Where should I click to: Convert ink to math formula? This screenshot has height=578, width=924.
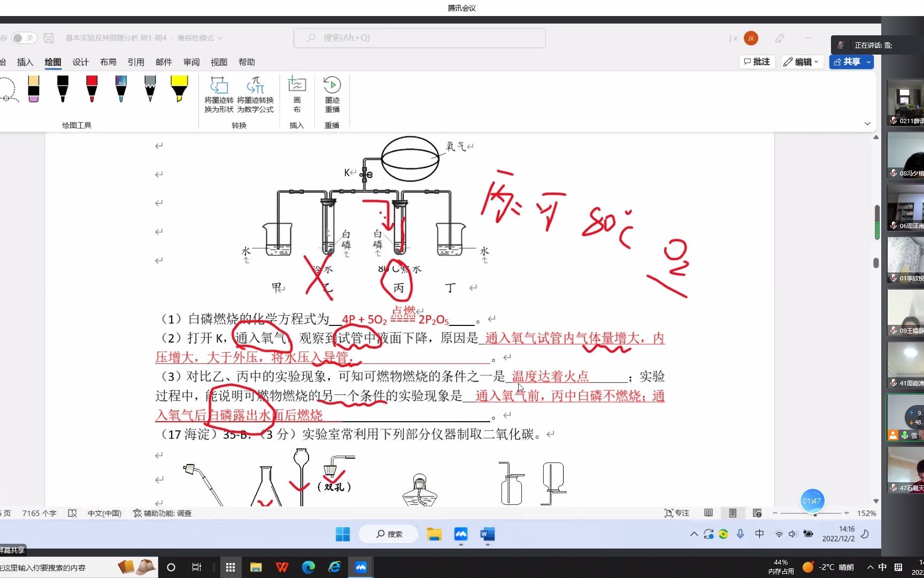pos(256,95)
